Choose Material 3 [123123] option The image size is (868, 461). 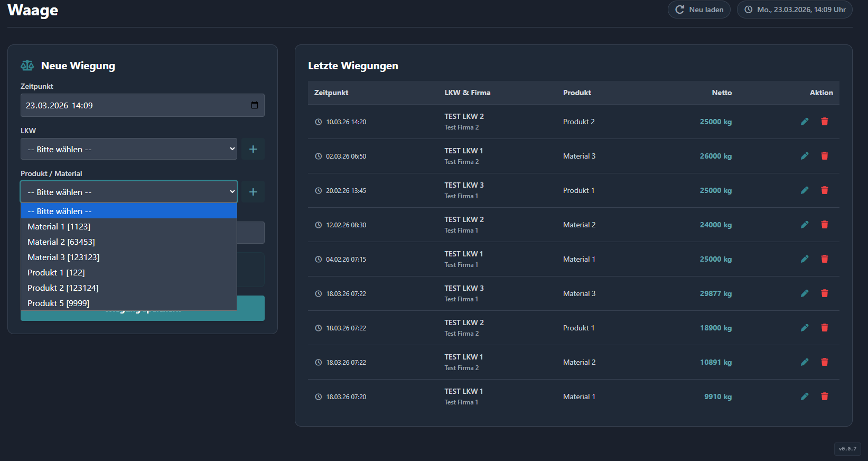63,257
